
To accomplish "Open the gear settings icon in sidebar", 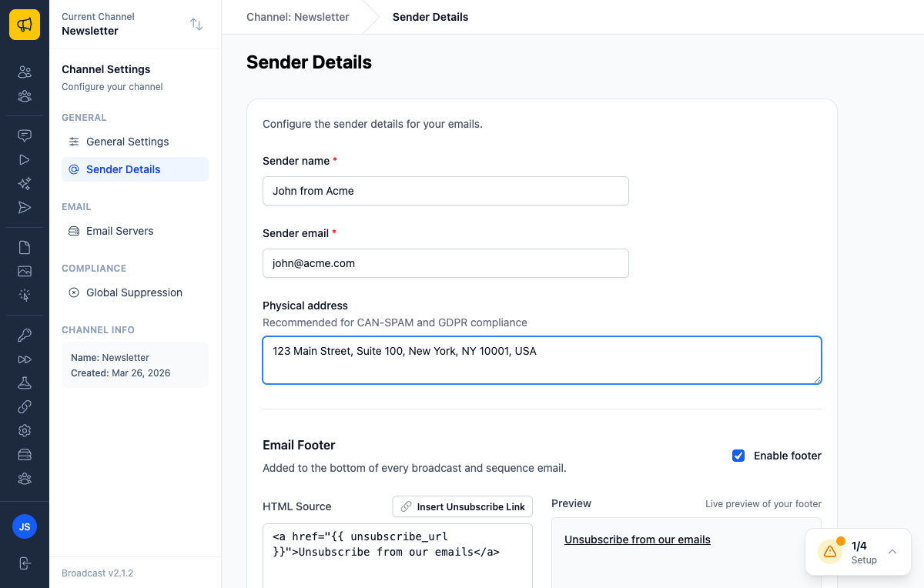I will (x=25, y=430).
